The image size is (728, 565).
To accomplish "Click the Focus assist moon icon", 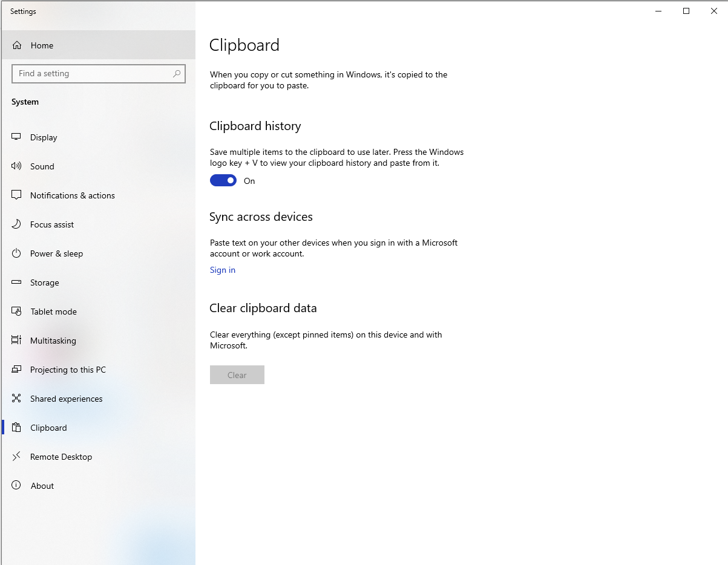I will click(16, 224).
